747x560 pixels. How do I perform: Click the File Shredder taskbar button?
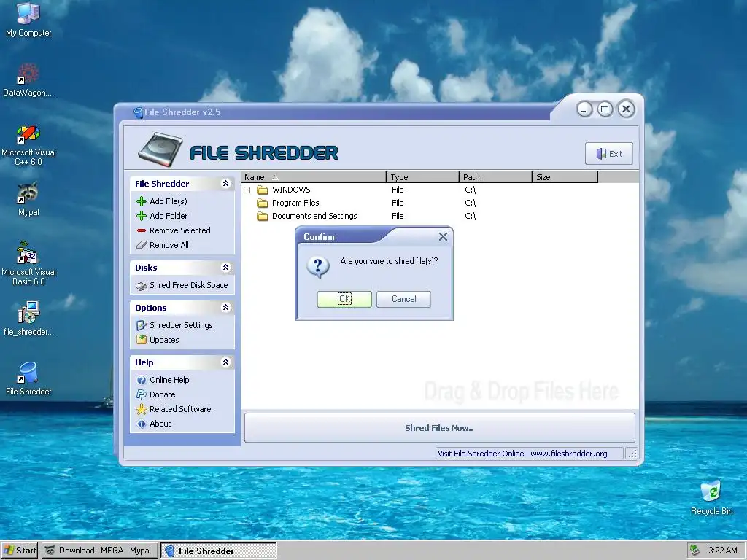click(x=219, y=551)
